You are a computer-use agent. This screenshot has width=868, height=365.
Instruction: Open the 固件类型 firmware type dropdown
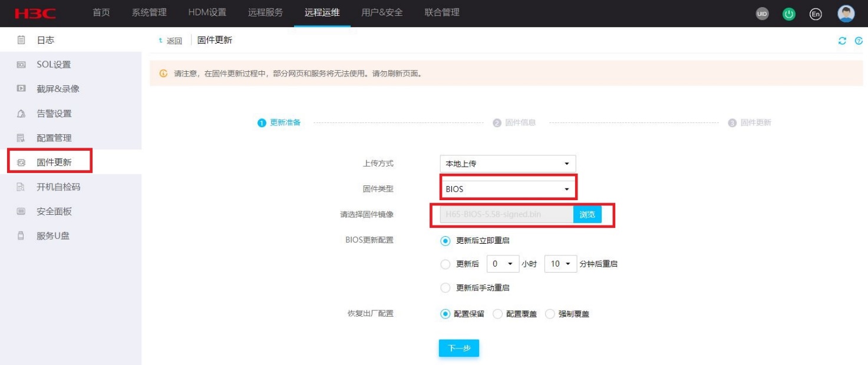[508, 187]
